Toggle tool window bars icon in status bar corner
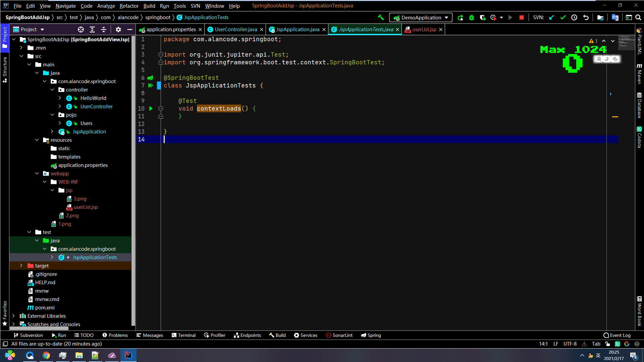Screen dimensions: 644x362 5,344
